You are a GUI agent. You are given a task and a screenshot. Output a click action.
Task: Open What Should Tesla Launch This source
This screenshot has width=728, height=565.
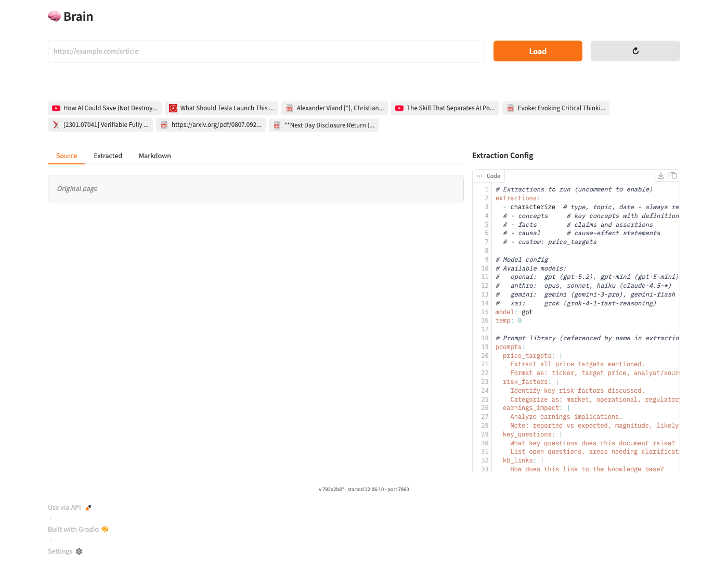(x=221, y=108)
